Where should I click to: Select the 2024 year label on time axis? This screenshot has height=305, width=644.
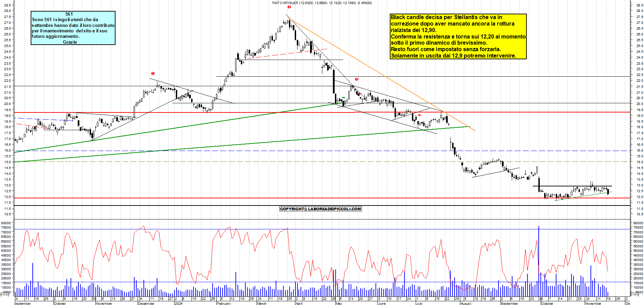(178, 303)
